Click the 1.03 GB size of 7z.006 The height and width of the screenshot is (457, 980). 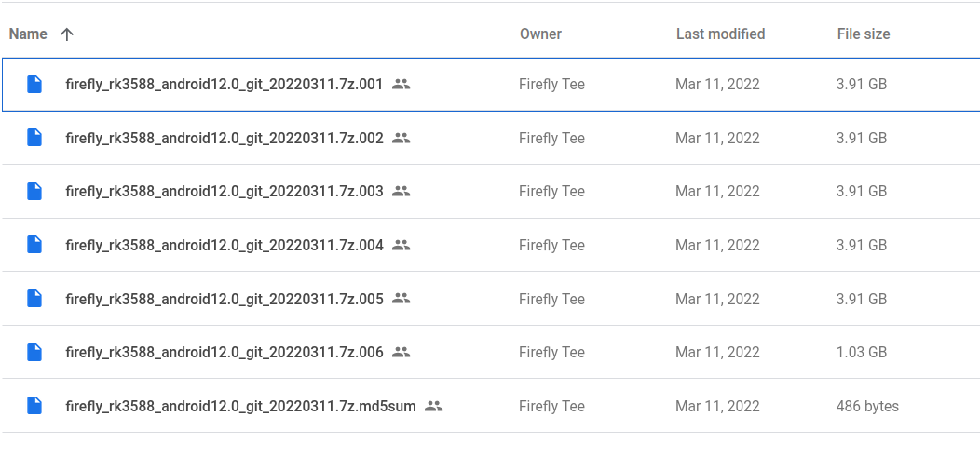pos(862,352)
